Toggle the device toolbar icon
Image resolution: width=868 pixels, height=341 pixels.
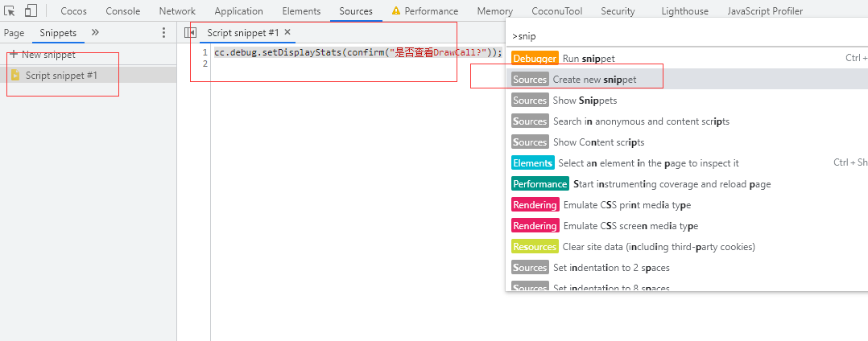[x=31, y=11]
